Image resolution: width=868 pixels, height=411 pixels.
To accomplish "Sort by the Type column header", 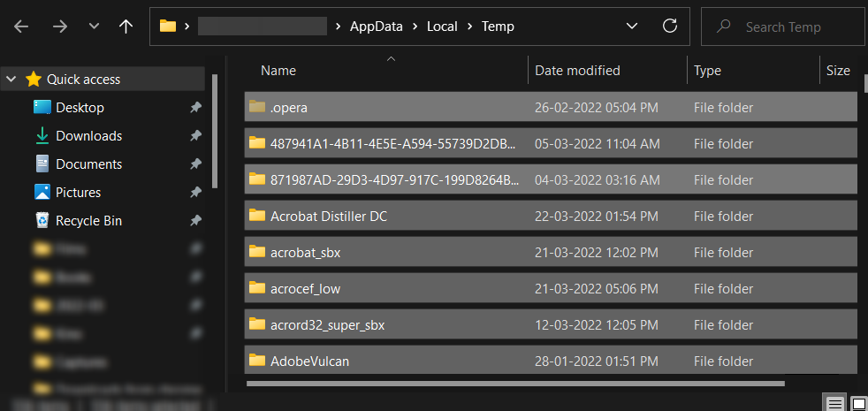I will 707,71.
